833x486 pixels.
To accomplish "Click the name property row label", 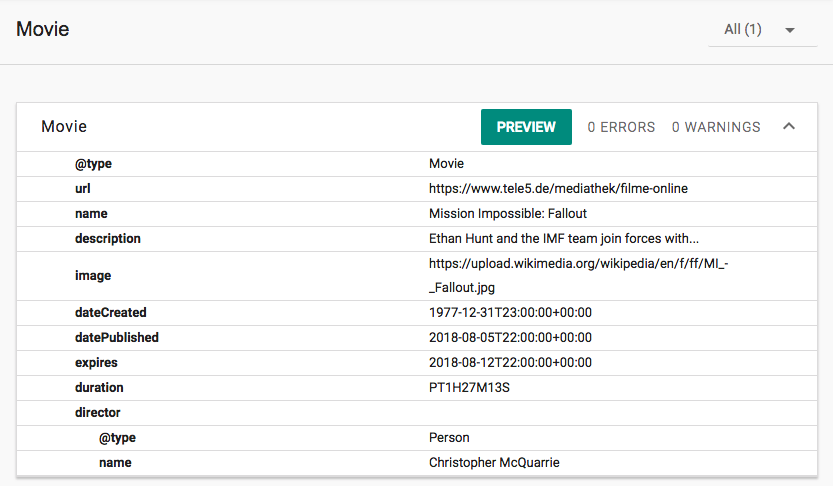I will click(x=91, y=213).
